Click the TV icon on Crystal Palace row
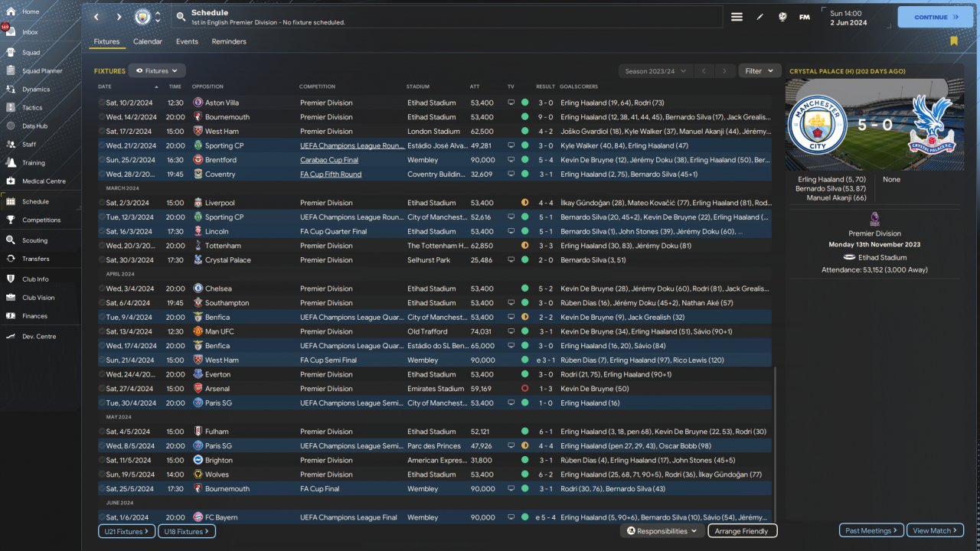Image resolution: width=980 pixels, height=551 pixels. click(x=511, y=260)
